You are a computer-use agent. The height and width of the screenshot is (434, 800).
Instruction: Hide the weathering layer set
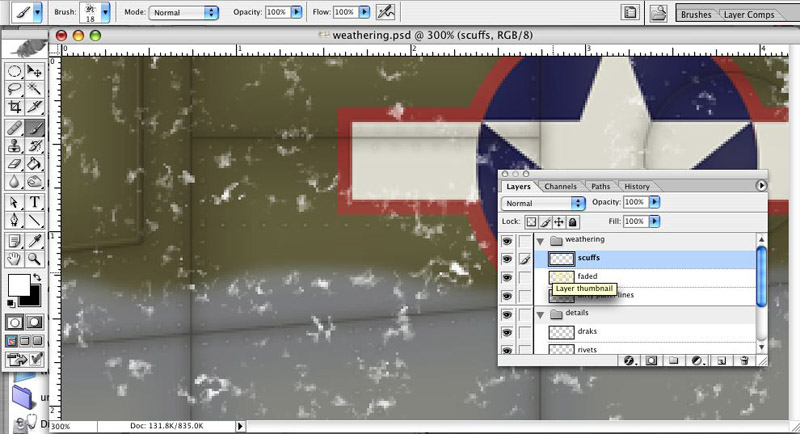pyautogui.click(x=507, y=241)
